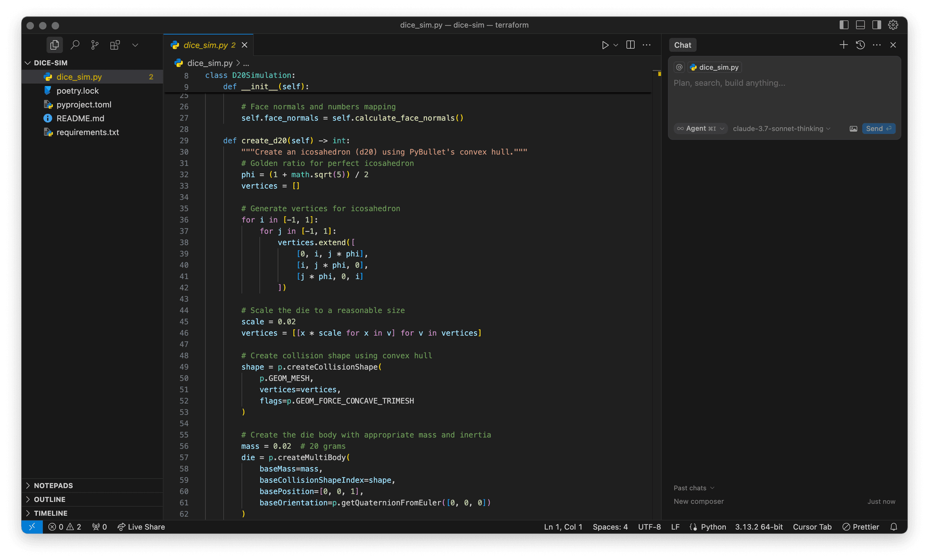The image size is (929, 560).
Task: Click the Send button in chat
Action: tap(878, 129)
